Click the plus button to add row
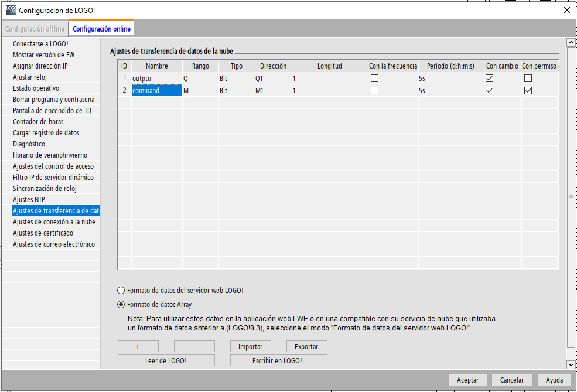Viewport: 577px width, 392px height. tap(138, 346)
